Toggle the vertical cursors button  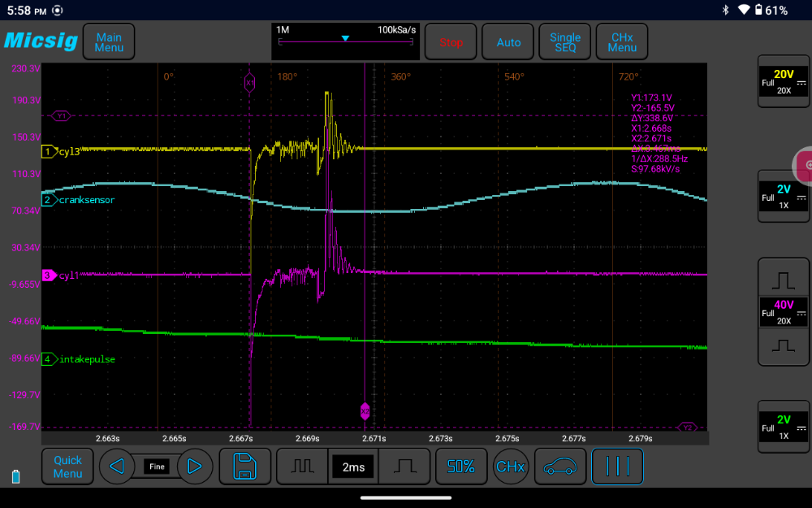coord(617,467)
